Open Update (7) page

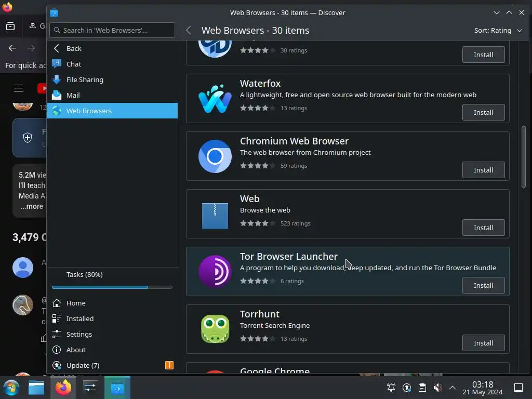coord(112,365)
